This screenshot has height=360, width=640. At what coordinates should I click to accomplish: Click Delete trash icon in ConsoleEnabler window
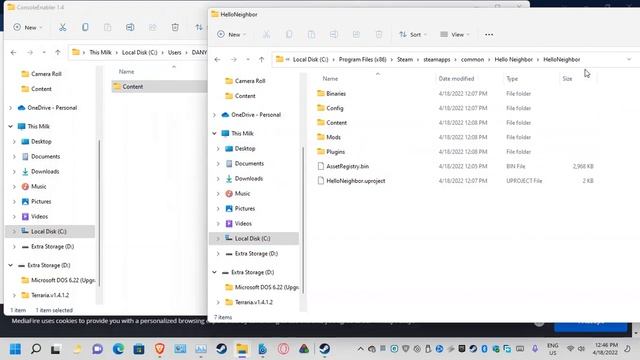(x=175, y=27)
